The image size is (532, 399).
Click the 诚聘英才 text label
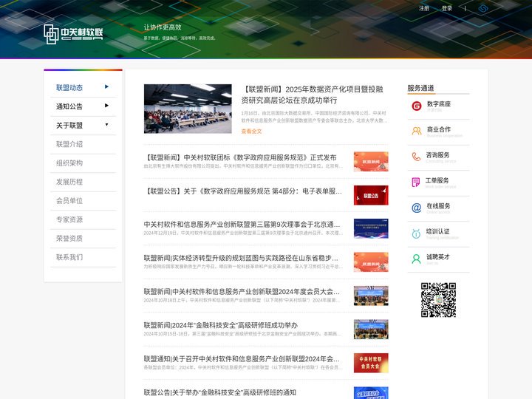coord(438,257)
